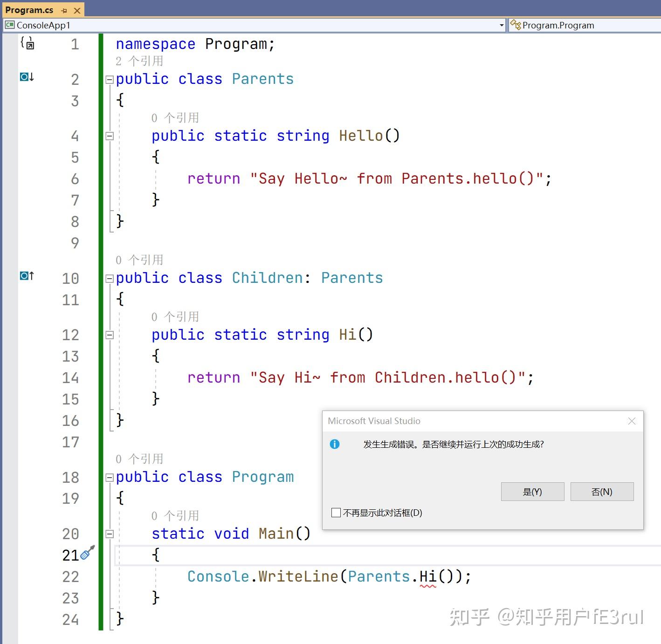Click the 否(N) button
661x644 pixels.
(x=602, y=492)
